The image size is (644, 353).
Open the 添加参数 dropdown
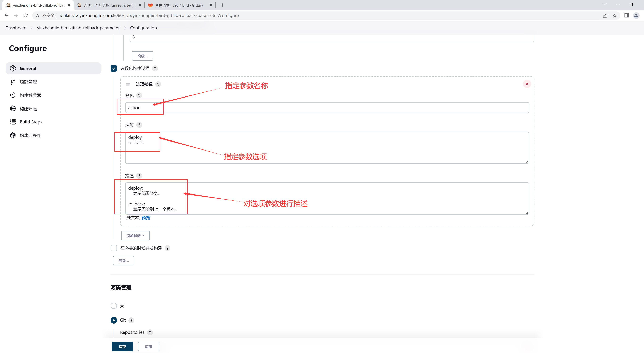[x=135, y=236]
